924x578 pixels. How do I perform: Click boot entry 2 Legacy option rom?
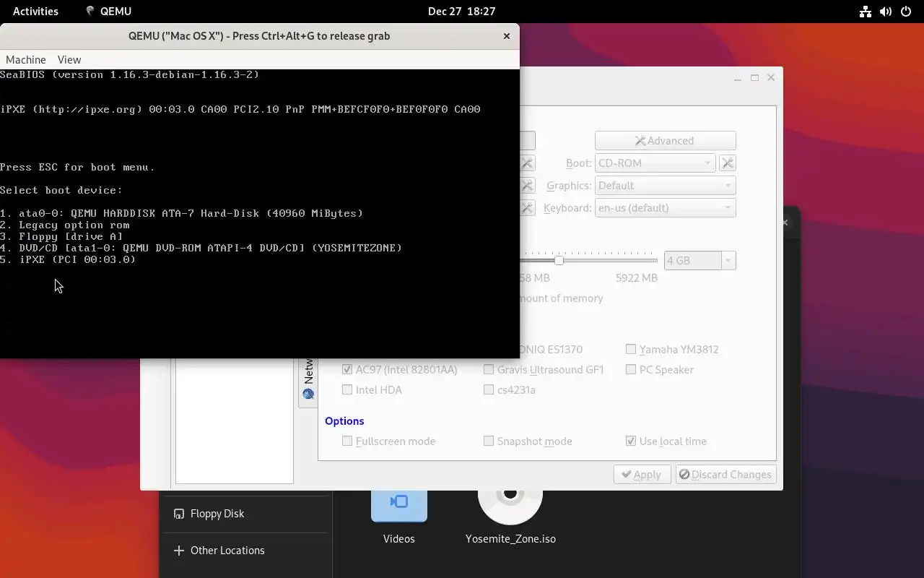pos(65,225)
